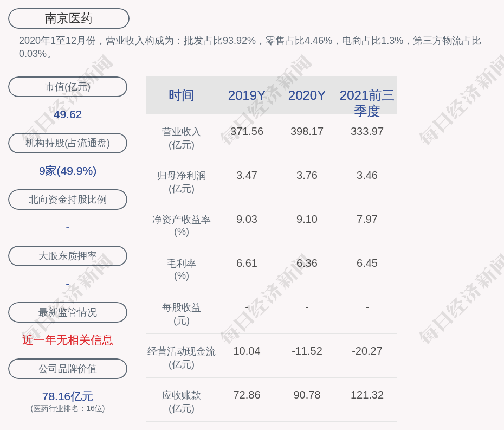Click the 应收账款(亿元) row label
The width and height of the screenshot is (504, 430).
coord(182,402)
